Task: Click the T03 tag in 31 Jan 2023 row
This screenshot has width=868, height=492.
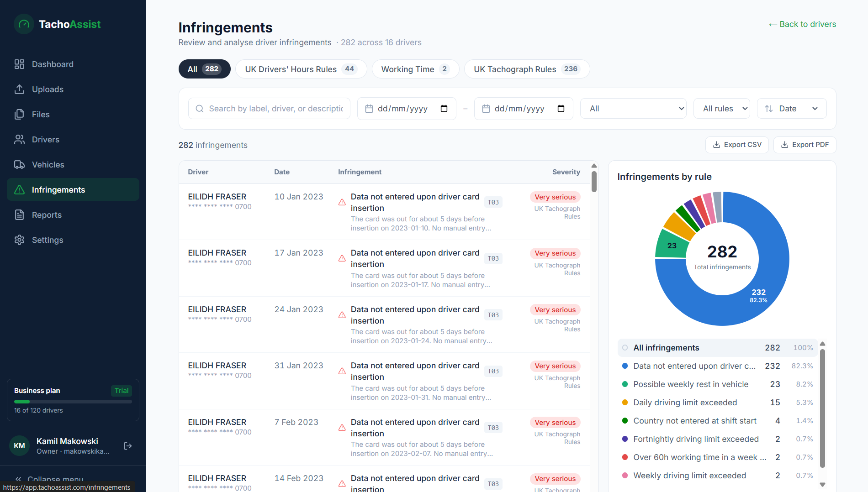Action: (x=493, y=371)
